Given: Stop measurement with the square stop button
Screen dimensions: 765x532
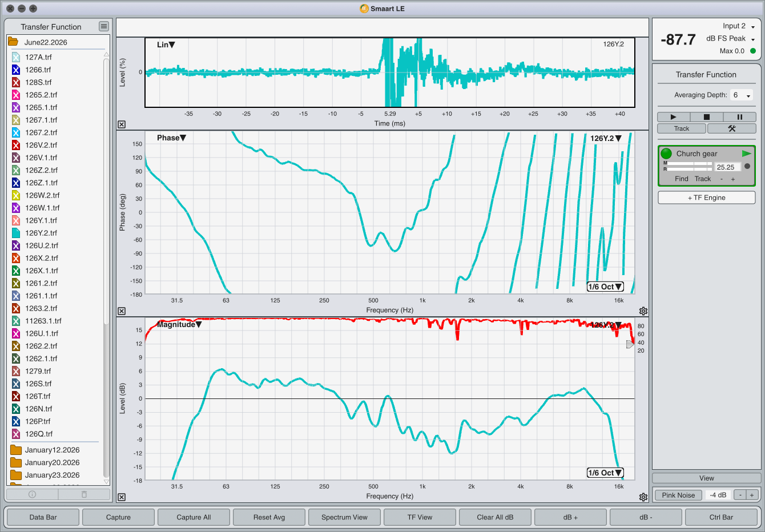Looking at the screenshot, I should [x=706, y=117].
